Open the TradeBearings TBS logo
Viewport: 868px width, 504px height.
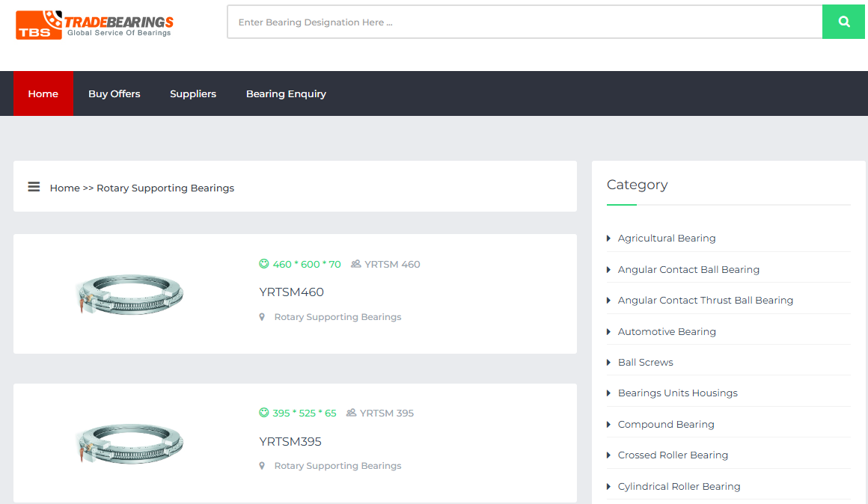coord(94,25)
